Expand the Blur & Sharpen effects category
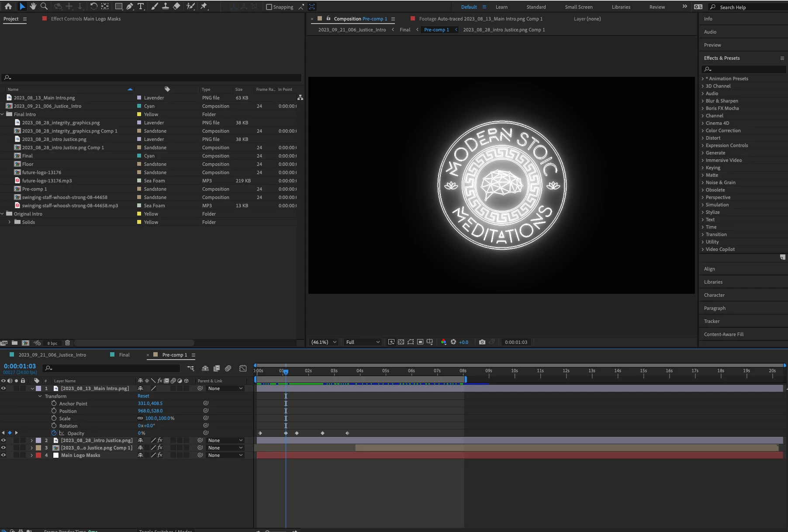Viewport: 788px width, 532px height. click(703, 101)
